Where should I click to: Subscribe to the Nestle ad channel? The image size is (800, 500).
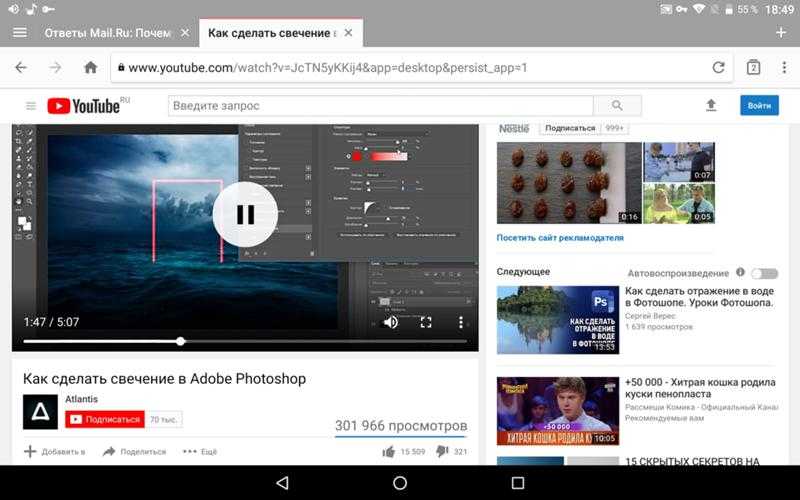[x=570, y=128]
